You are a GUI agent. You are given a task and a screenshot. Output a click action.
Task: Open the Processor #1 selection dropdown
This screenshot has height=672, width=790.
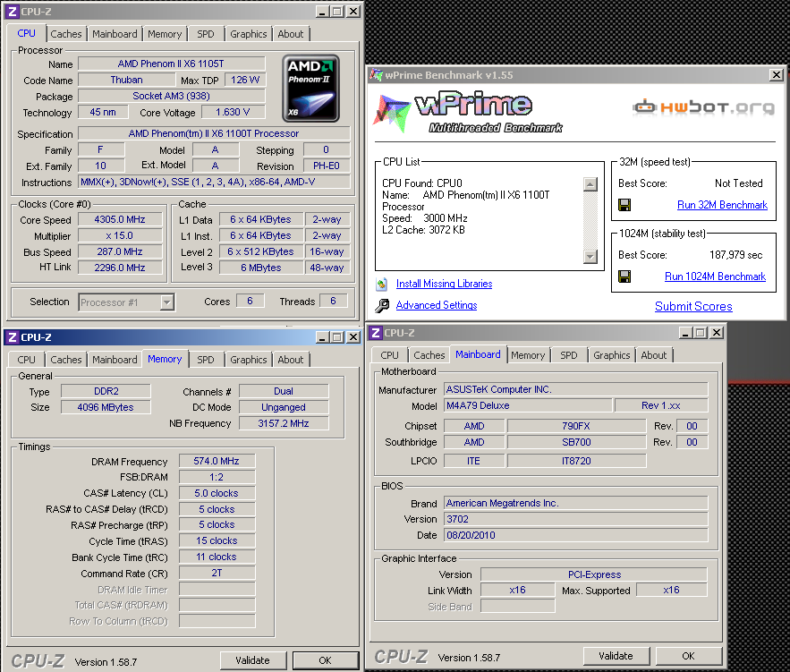click(x=166, y=302)
